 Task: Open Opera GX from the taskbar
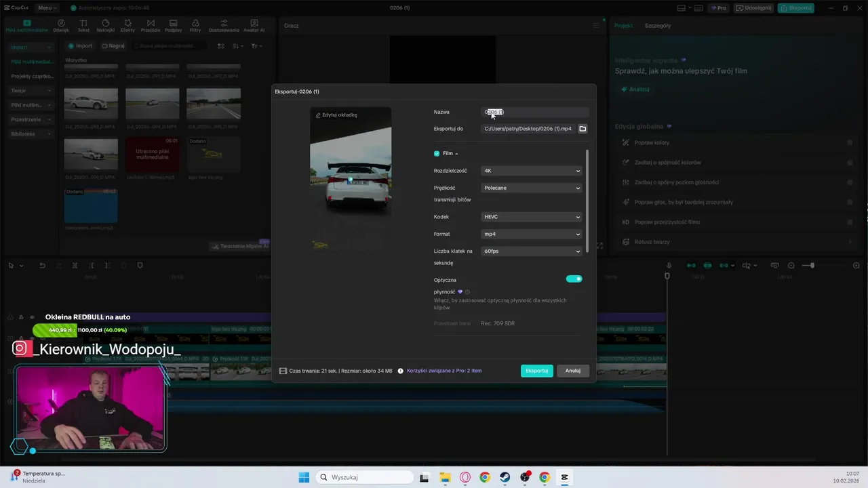click(x=465, y=477)
